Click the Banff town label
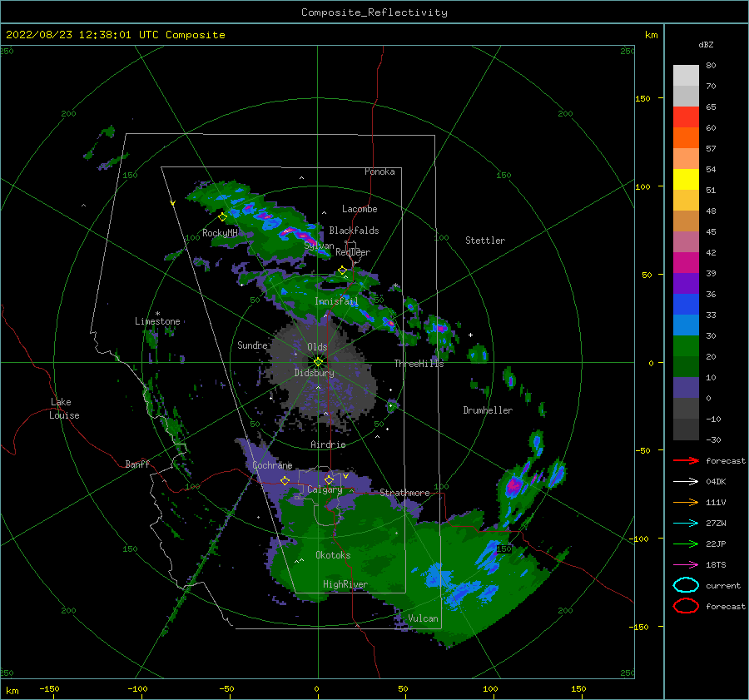This screenshot has width=749, height=700. pos(137,464)
